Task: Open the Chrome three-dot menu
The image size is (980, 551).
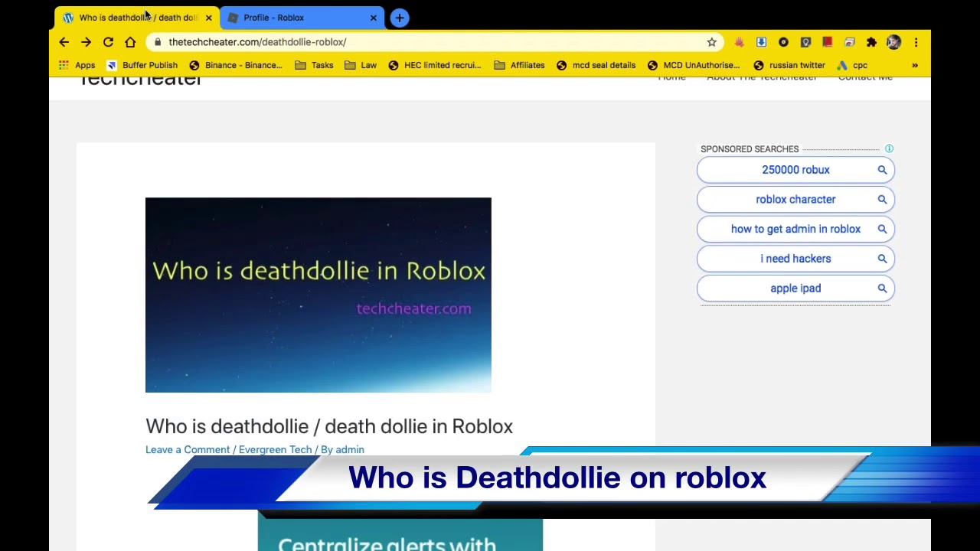Action: 916,42
